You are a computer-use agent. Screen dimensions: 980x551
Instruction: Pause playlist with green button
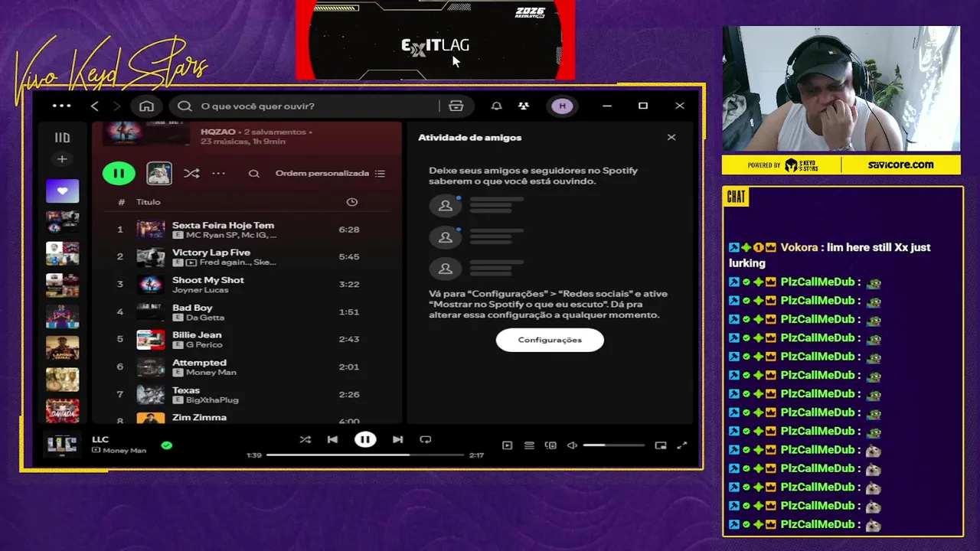(x=119, y=173)
